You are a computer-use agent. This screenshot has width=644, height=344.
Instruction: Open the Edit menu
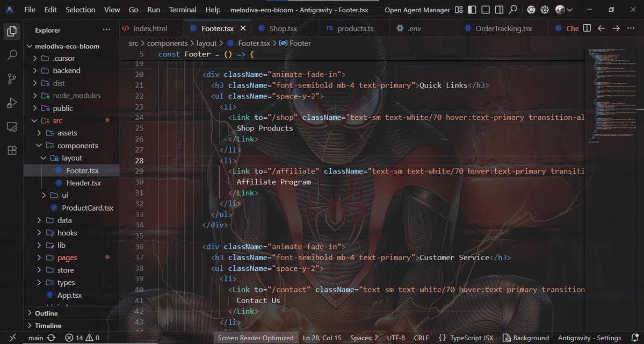point(50,10)
